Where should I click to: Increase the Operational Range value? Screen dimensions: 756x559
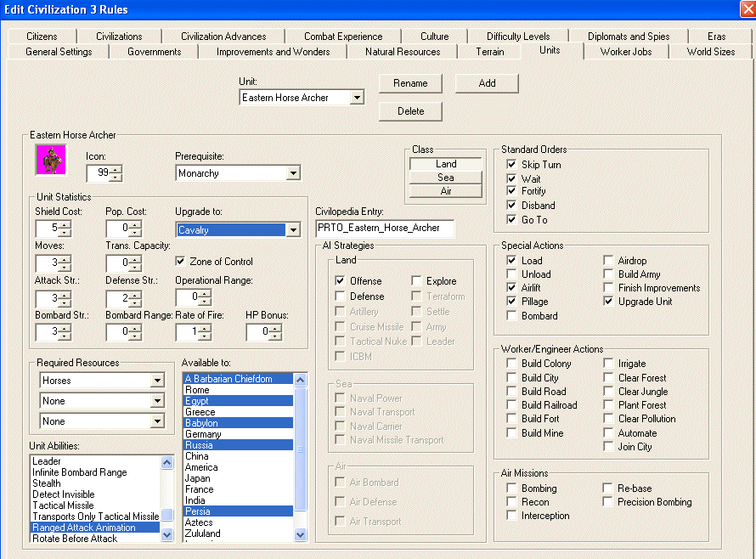(205, 293)
